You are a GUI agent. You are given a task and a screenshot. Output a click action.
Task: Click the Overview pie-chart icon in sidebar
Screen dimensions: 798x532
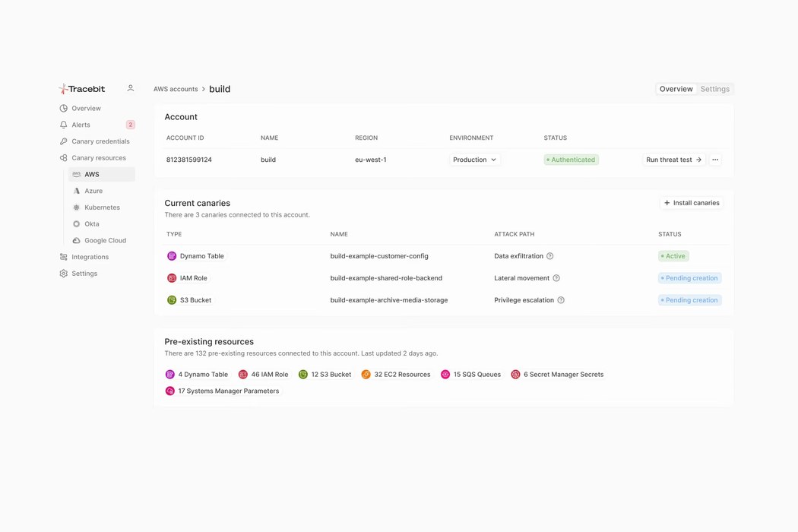coord(64,109)
